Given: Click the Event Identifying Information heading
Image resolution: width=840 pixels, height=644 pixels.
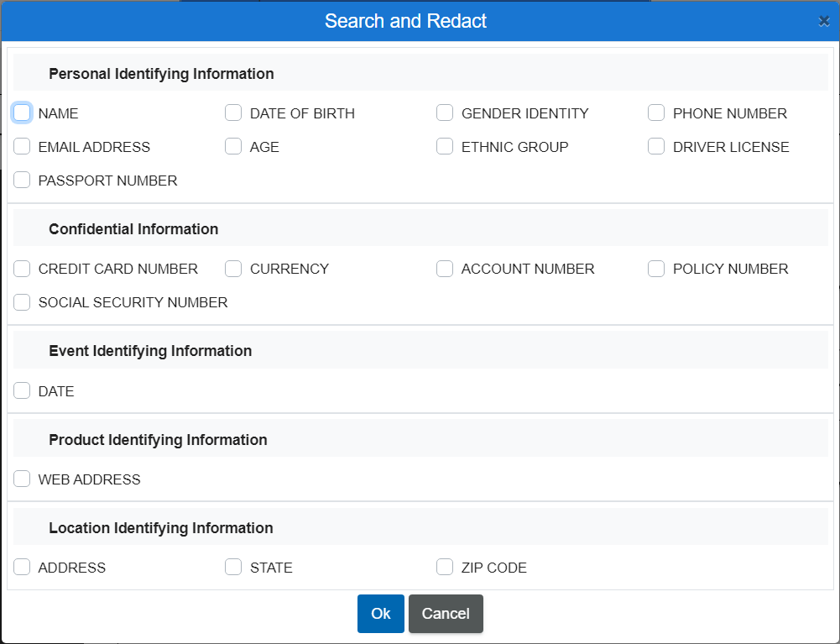Looking at the screenshot, I should point(150,351).
